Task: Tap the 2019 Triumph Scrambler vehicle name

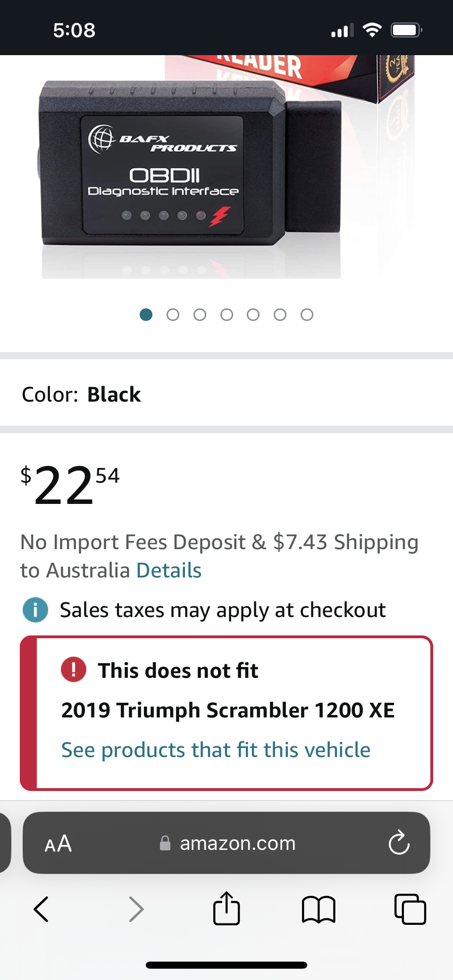Action: point(227,710)
